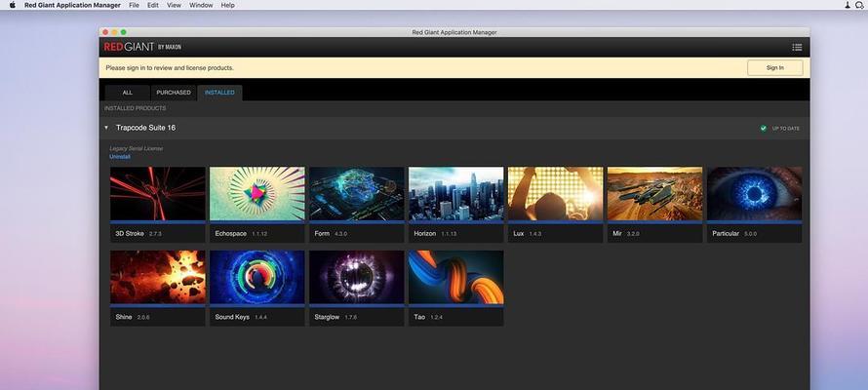Screen dimensions: 868x390
Task: Select the Starglow thumbnail
Action: pyautogui.click(x=357, y=277)
